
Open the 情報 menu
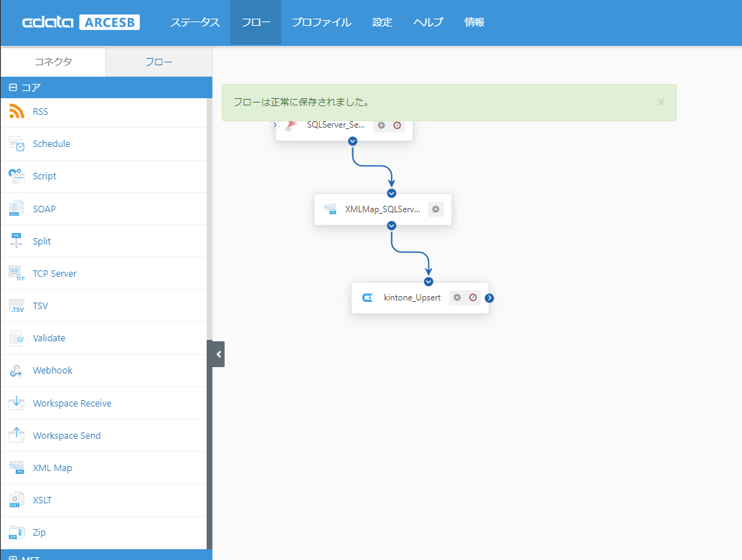click(x=474, y=22)
